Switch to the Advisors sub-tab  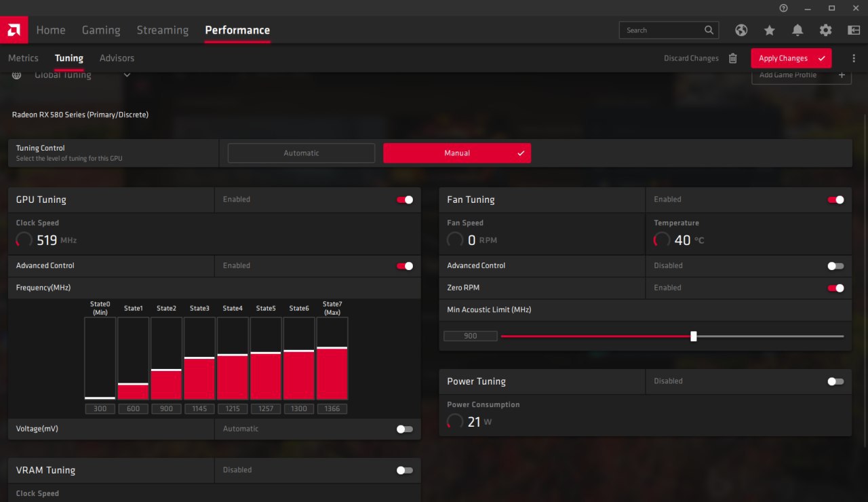tap(117, 58)
